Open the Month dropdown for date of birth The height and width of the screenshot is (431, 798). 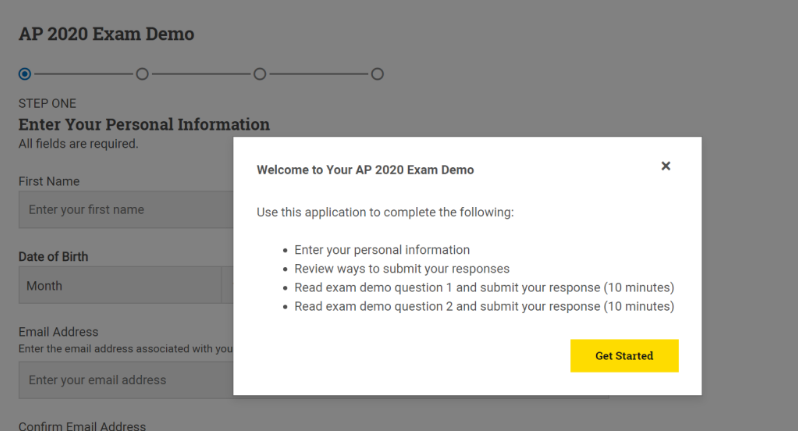[x=120, y=285]
